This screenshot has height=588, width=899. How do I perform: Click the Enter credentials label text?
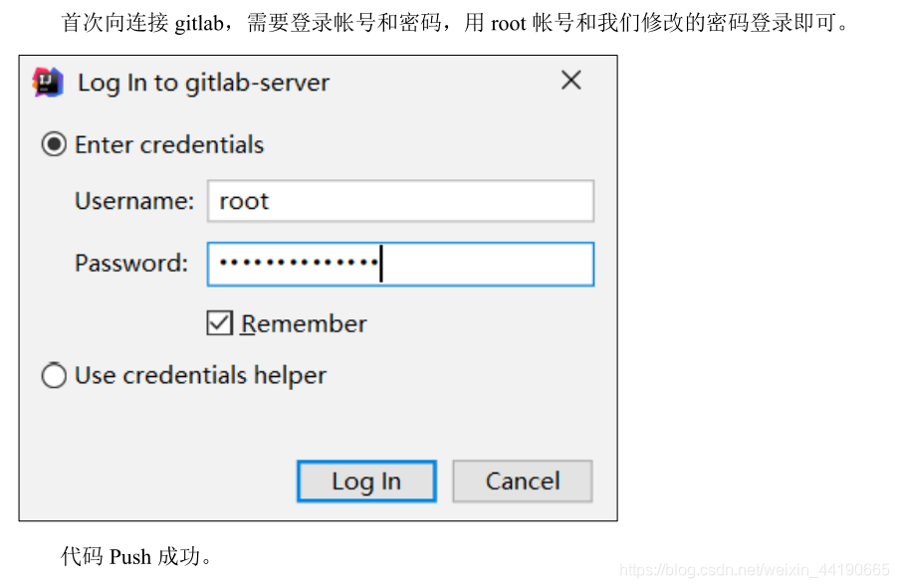[x=169, y=144]
